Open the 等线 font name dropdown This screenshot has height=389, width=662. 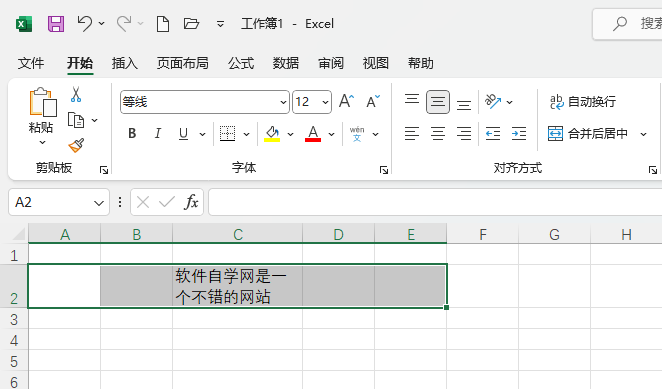[x=283, y=102]
